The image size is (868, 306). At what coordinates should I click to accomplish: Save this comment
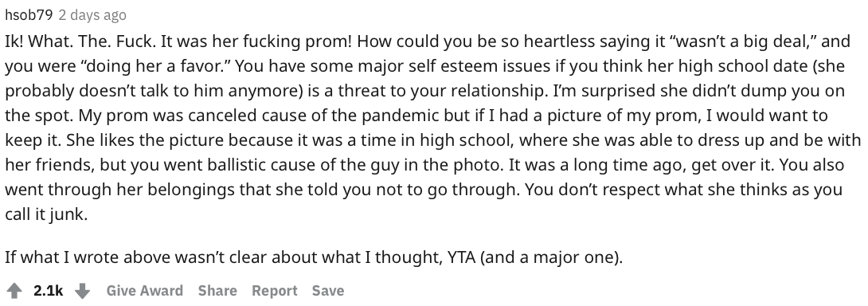[x=328, y=291]
